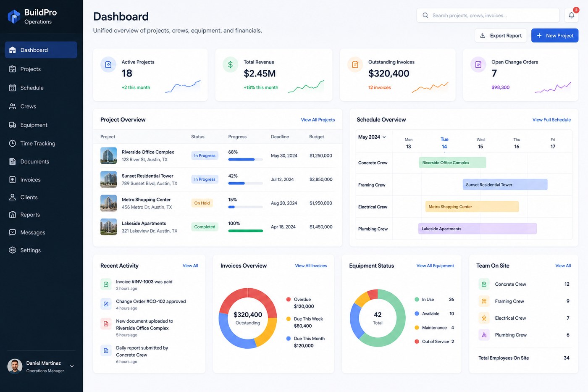The image size is (588, 392).
Task: Create a New Project
Action: point(555,36)
